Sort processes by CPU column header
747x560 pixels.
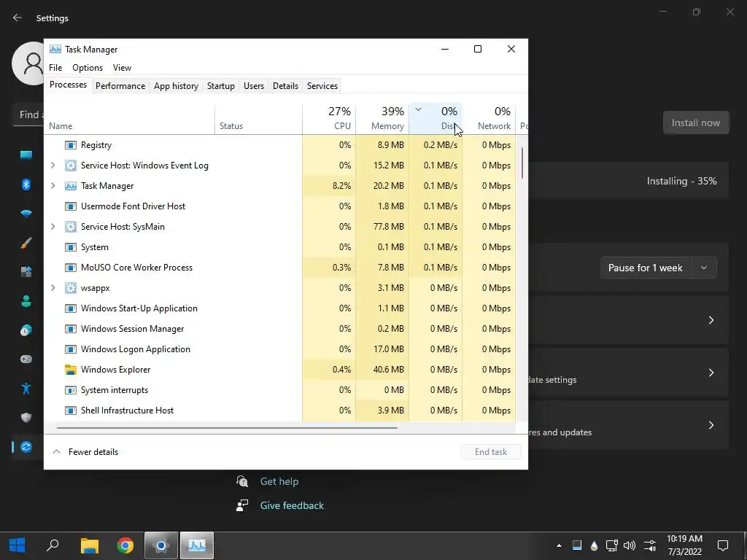(x=329, y=118)
